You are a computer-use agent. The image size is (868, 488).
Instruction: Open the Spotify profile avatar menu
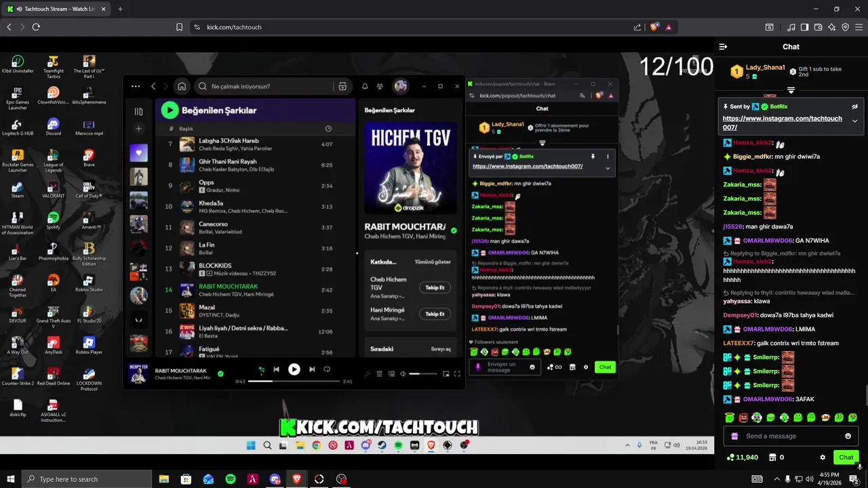point(401,86)
